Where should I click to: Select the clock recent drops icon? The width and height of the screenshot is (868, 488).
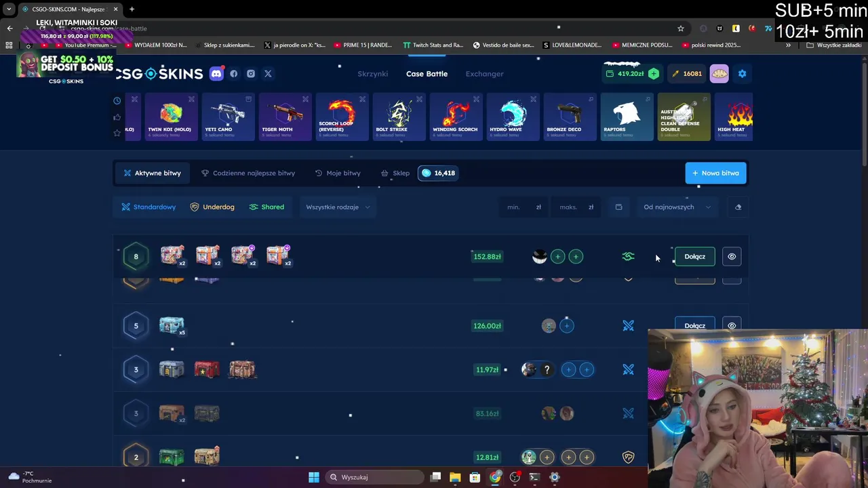117,100
